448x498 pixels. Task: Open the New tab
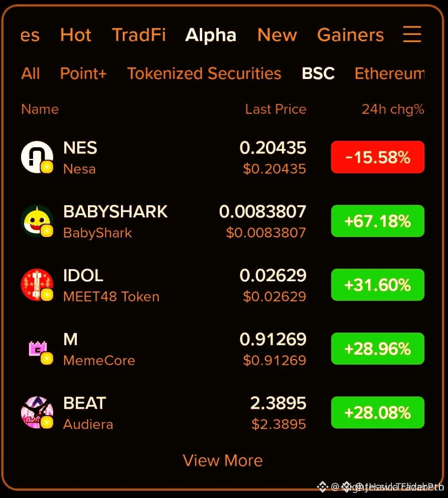click(277, 35)
